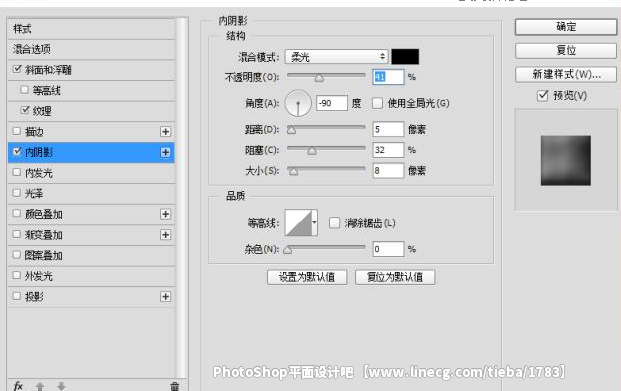Check 消除锯齿 anti-alias option
This screenshot has width=621, height=391.
tap(334, 223)
